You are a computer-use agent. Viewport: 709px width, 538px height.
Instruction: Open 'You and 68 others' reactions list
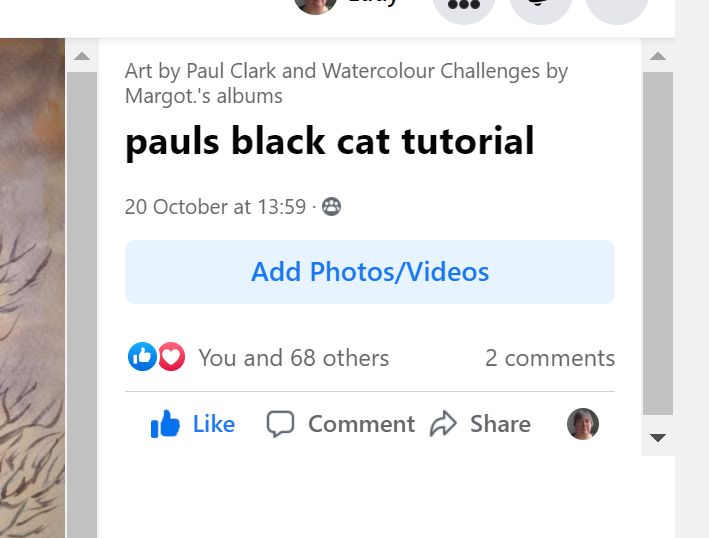coord(294,358)
